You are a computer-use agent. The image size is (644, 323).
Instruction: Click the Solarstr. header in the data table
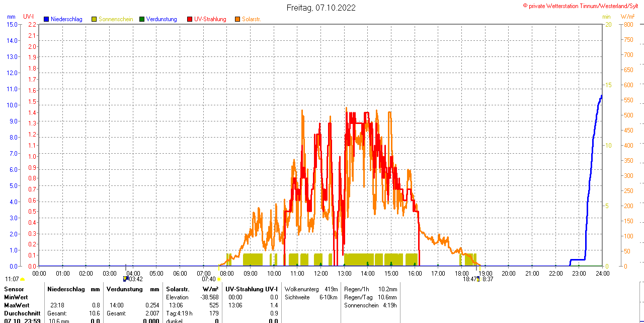click(x=178, y=289)
